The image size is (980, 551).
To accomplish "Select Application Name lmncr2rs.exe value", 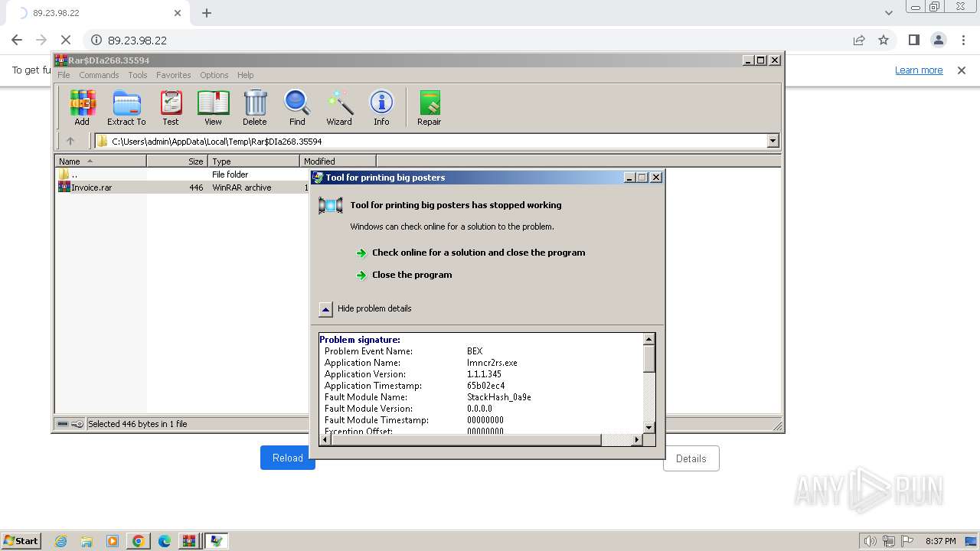I will click(492, 363).
